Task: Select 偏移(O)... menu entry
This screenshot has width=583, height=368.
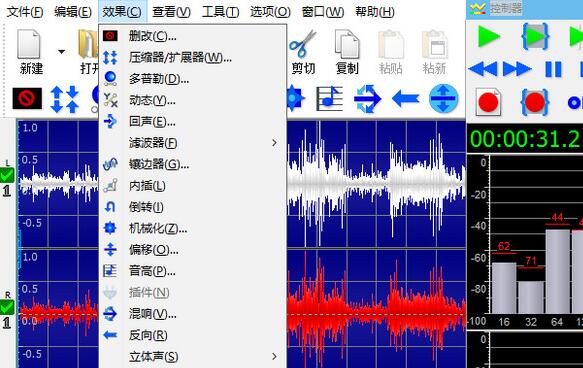Action: pyautogui.click(x=193, y=250)
